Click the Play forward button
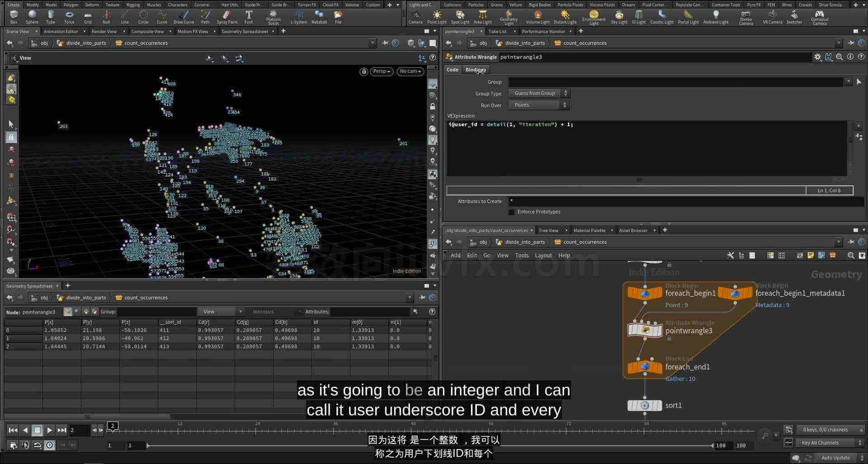This screenshot has width=868, height=464. point(50,430)
